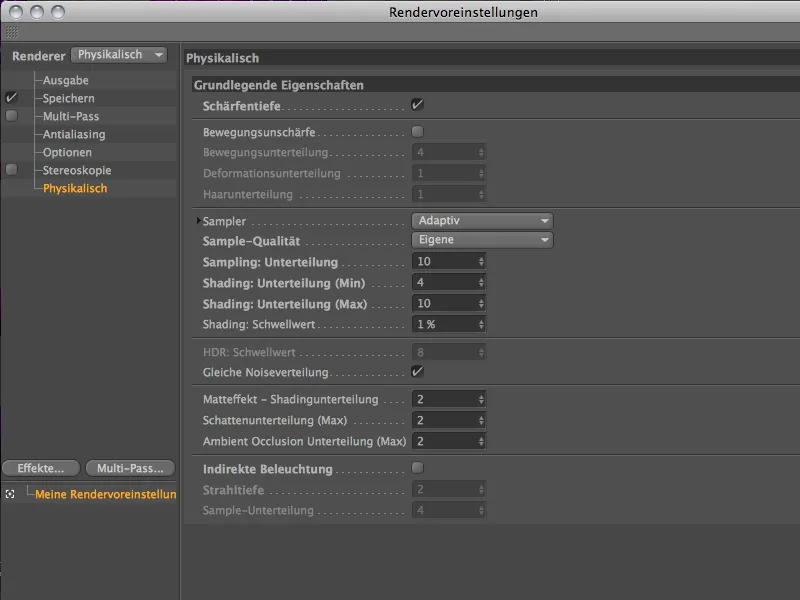Select the Meine Rendervoreinstellung preset

tap(106, 494)
